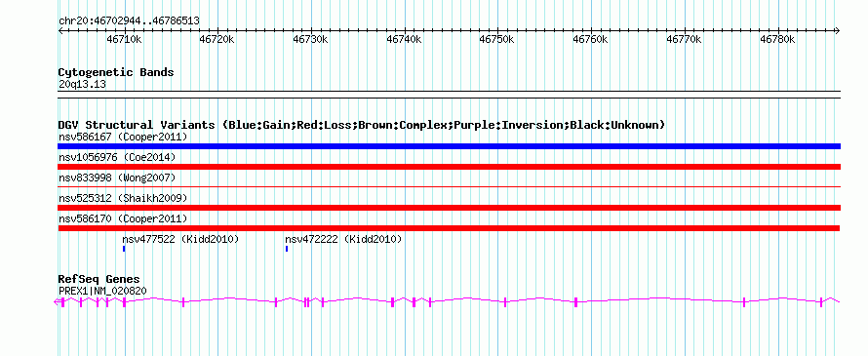Open the nsv586170 (Cooper2011) label
868x356 pixels.
coord(123,218)
